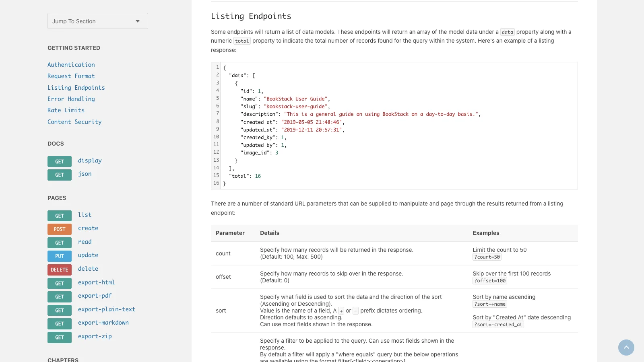This screenshot has height=362, width=644.
Task: Click the GET badge beside read
Action: pyautogui.click(x=60, y=243)
